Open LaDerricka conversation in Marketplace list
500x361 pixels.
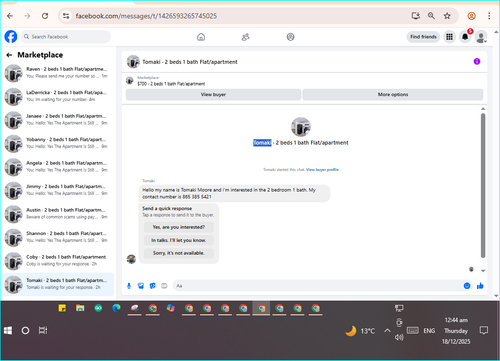click(58, 96)
